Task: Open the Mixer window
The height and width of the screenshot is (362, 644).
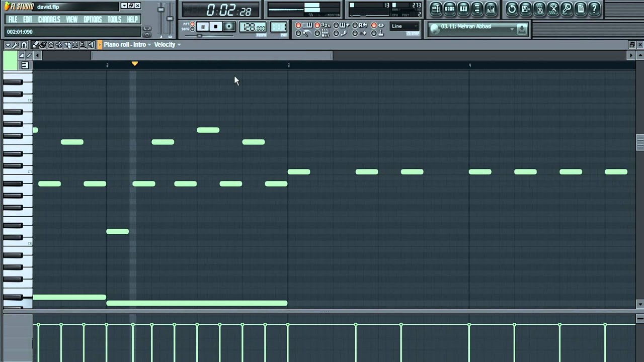Action: pos(491,8)
